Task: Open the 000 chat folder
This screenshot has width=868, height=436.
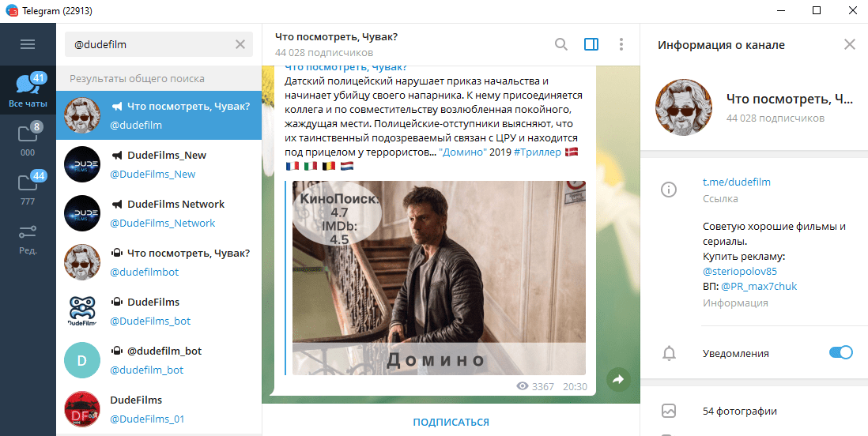Action: 28,140
